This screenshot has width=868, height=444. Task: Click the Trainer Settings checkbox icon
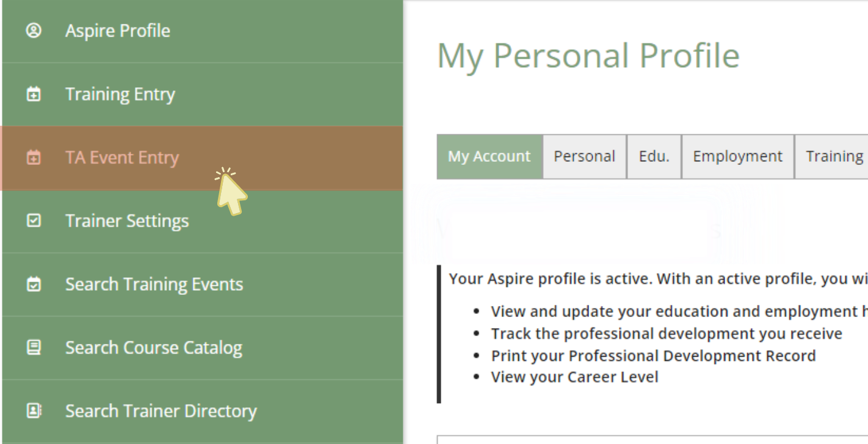tap(34, 220)
